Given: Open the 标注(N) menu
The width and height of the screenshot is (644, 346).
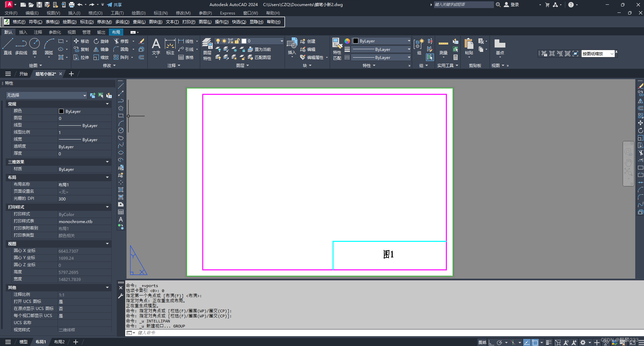Looking at the screenshot, I should [160, 13].
